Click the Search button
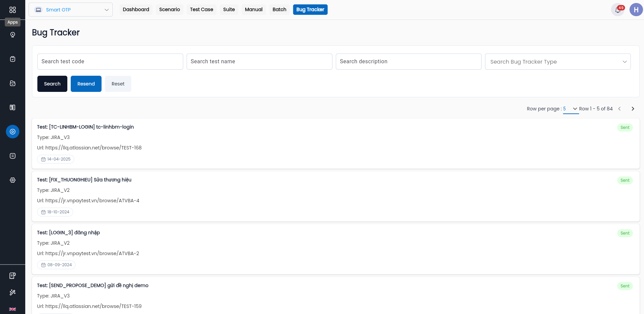 (52, 84)
